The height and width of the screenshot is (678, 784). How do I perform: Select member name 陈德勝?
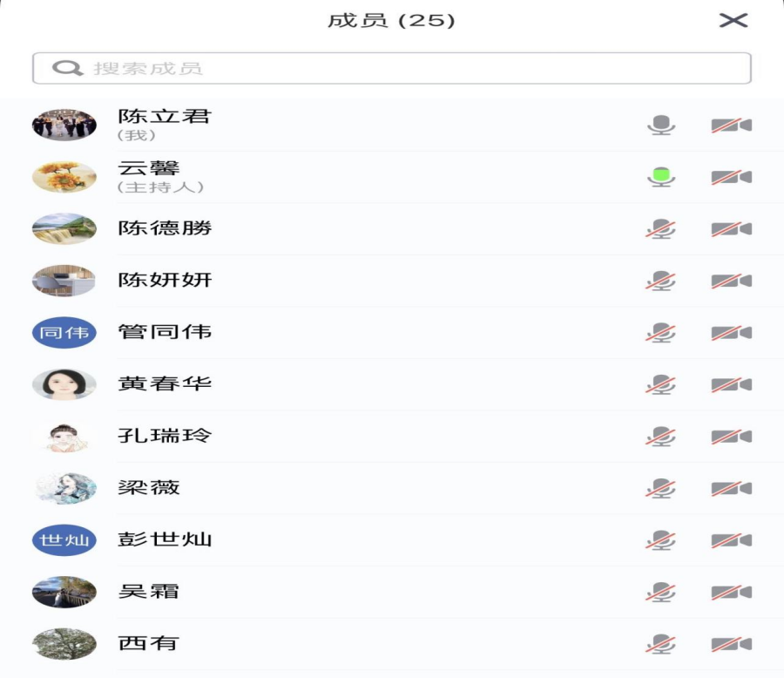coord(165,228)
